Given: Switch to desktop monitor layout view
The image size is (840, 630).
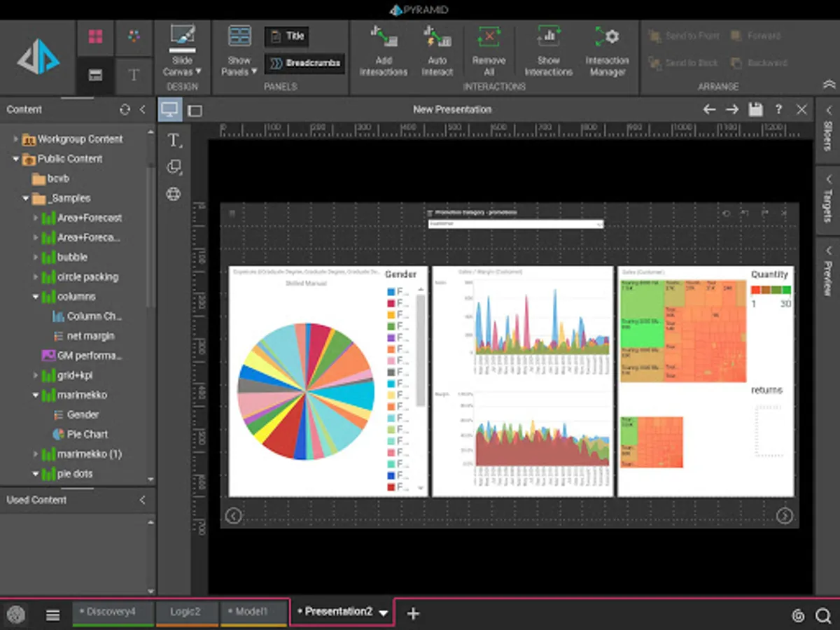Looking at the screenshot, I should tap(169, 109).
